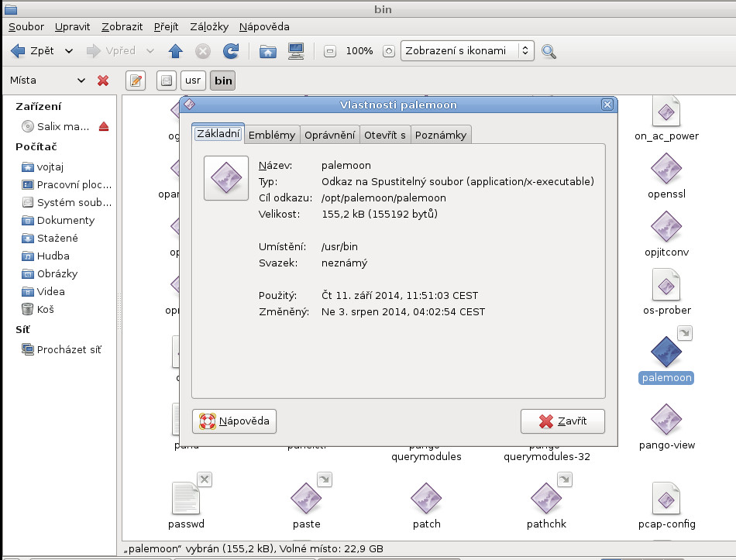
Task: Click the large palemoon icon in Properties dialog
Action: (226, 178)
